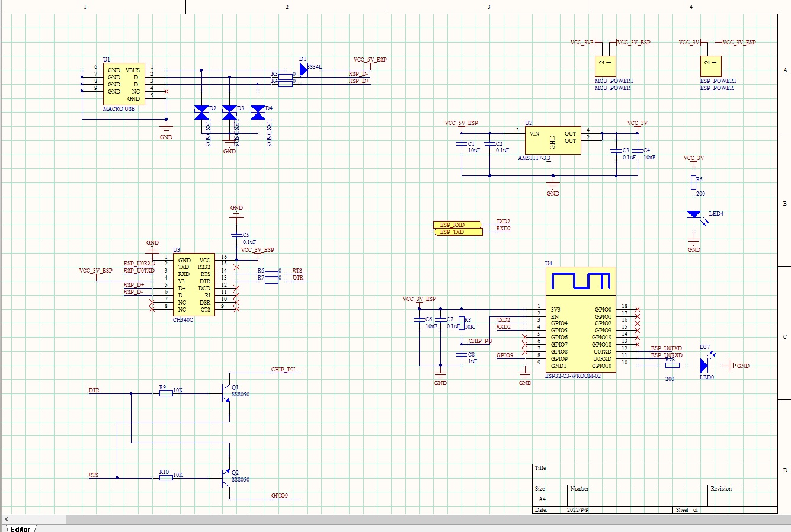The height and width of the screenshot is (532, 791).
Task: Select capacitor C7 0.1uF
Action: tap(440, 321)
